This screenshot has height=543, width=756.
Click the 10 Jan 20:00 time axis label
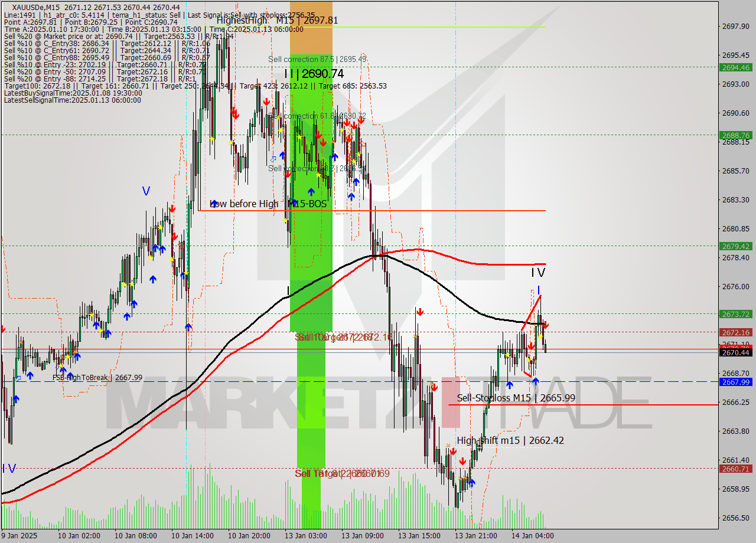point(249,536)
